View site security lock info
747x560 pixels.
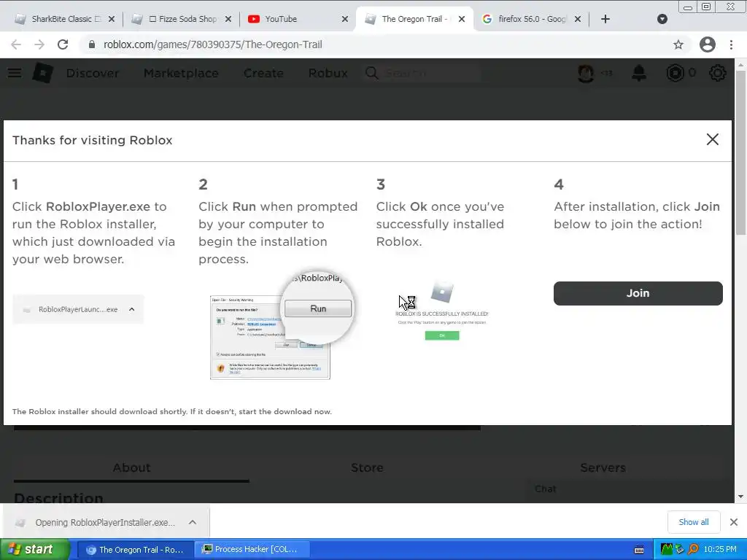point(92,44)
